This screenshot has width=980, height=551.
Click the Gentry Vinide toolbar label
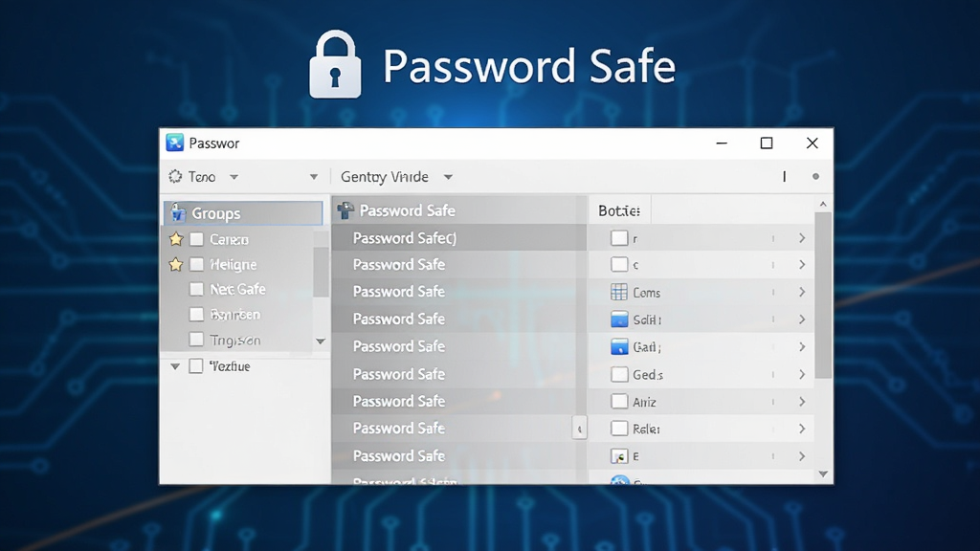click(x=385, y=177)
